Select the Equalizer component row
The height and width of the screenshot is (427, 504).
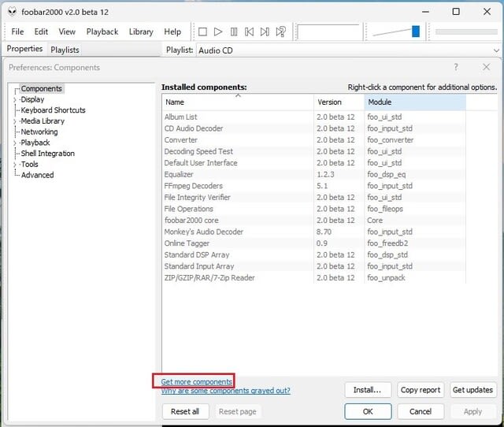click(314, 175)
